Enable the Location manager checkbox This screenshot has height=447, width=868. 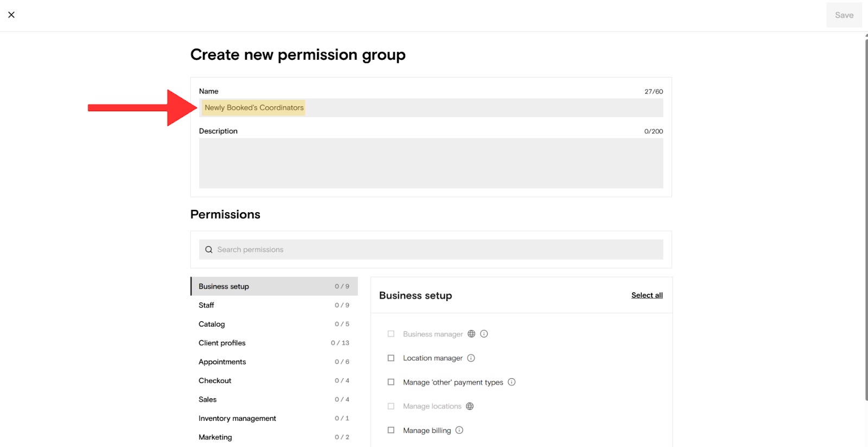pos(391,358)
